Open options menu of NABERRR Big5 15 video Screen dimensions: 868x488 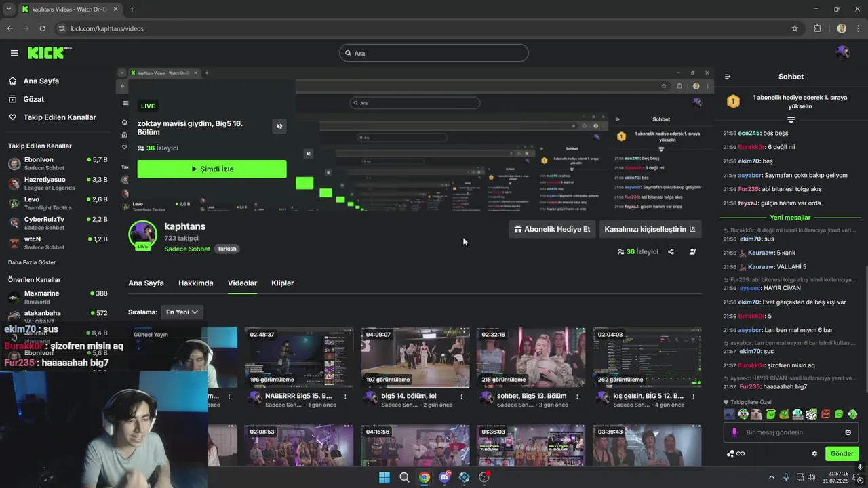pos(346,396)
